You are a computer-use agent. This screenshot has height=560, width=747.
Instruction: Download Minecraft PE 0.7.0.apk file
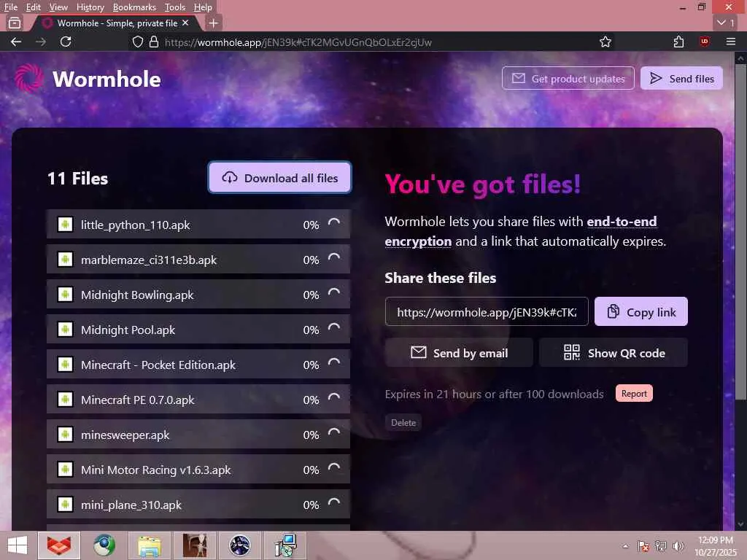198,400
